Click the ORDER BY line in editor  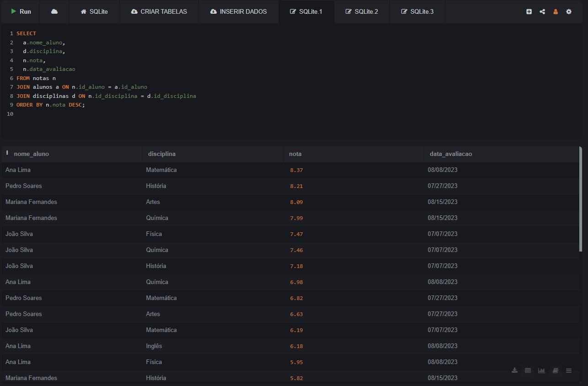pyautogui.click(x=51, y=105)
